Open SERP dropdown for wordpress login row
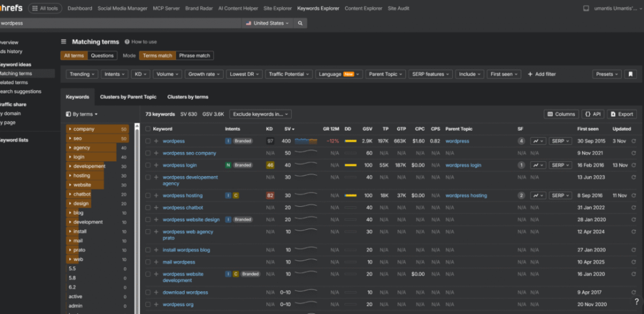This screenshot has width=644, height=314. pos(560,165)
